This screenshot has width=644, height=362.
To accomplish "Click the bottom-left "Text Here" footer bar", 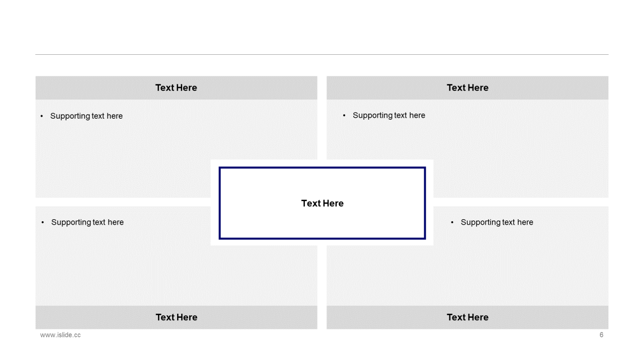I will tap(176, 317).
